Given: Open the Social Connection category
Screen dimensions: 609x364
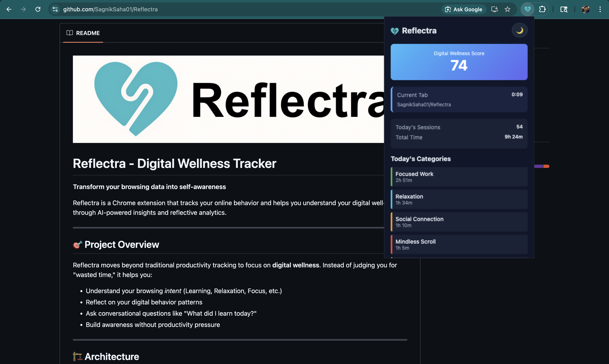Looking at the screenshot, I should click(459, 222).
